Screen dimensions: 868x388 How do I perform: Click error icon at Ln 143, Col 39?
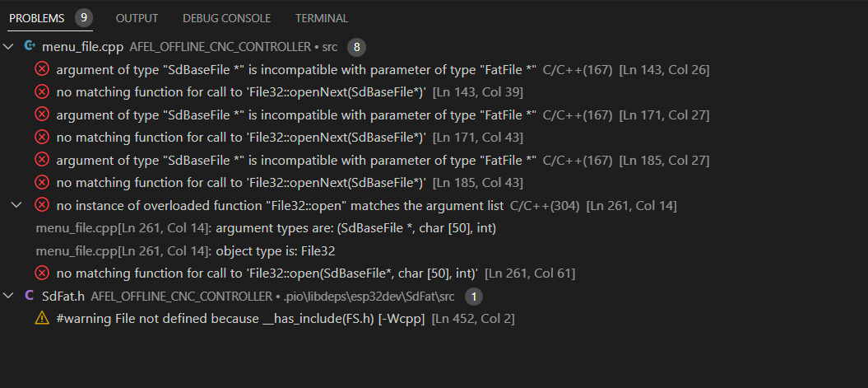coord(41,92)
